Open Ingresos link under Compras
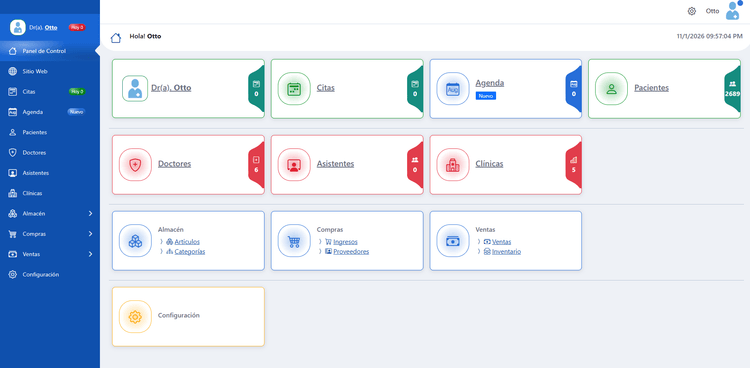 pos(345,242)
